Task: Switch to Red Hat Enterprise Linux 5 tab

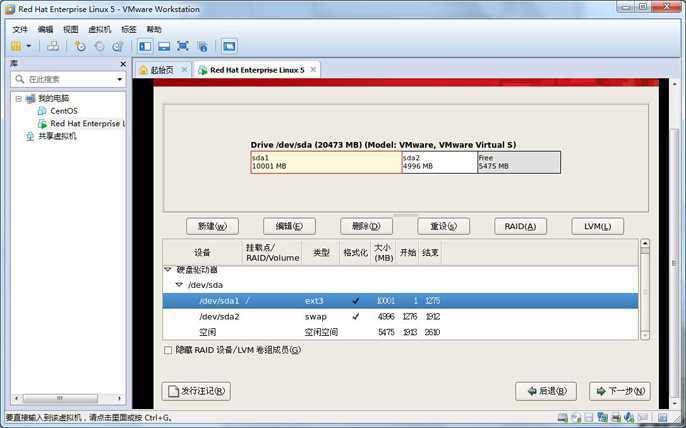Action: click(x=257, y=70)
